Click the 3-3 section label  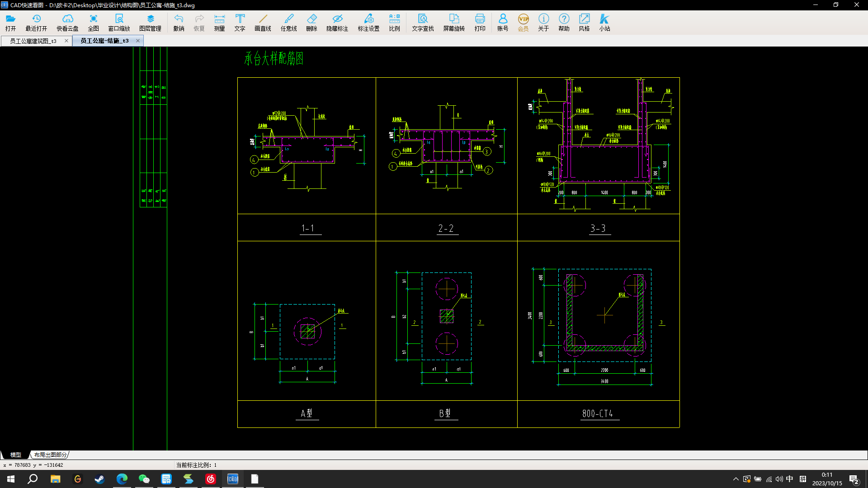(598, 229)
